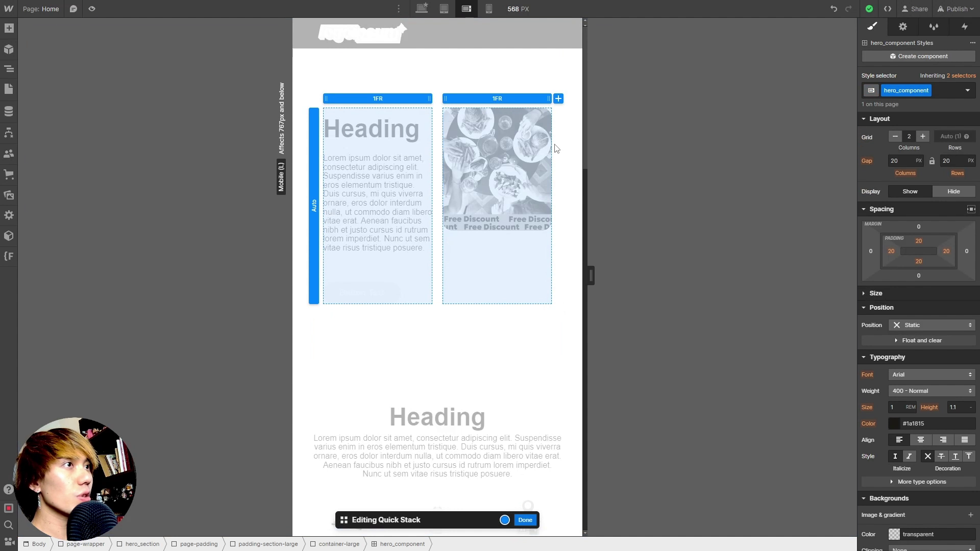980x551 pixels.
Task: Increase the grid columns count
Action: [922, 136]
